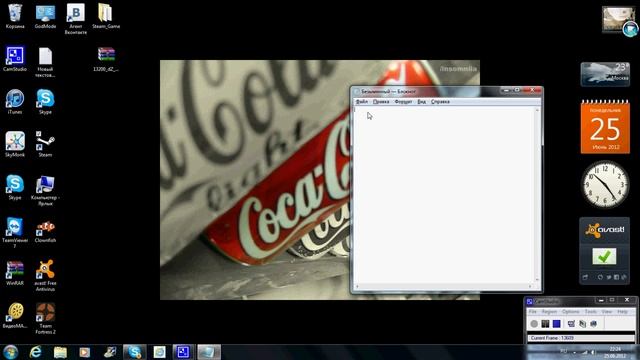Click the slideshow gadget thumbnail
Viewport: 640px width, 360px height.
pyautogui.click(x=618, y=19)
